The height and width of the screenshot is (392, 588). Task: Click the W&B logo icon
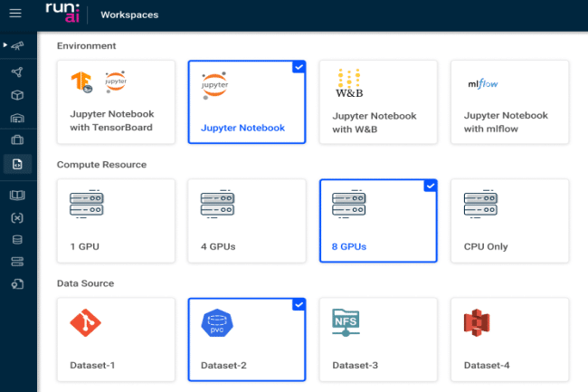349,83
